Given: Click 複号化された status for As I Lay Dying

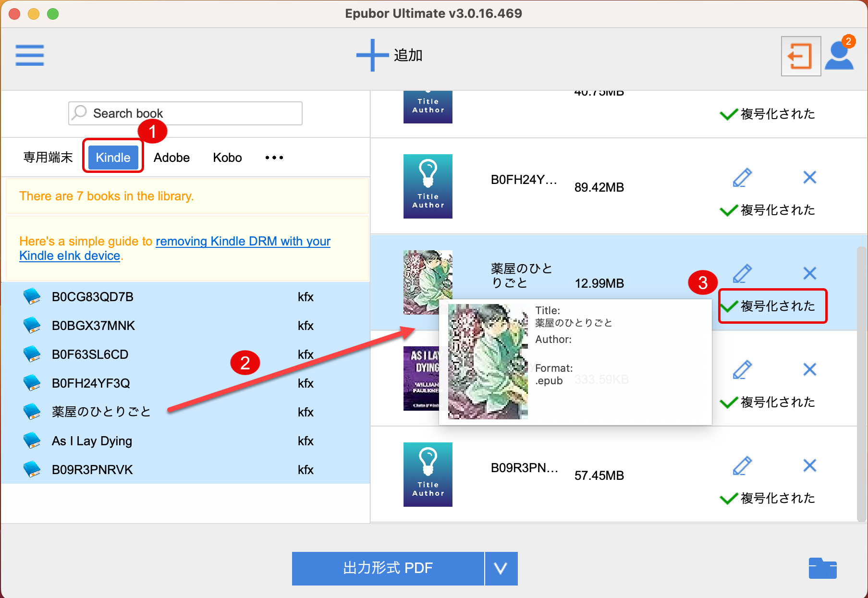Looking at the screenshot, I should (x=768, y=402).
